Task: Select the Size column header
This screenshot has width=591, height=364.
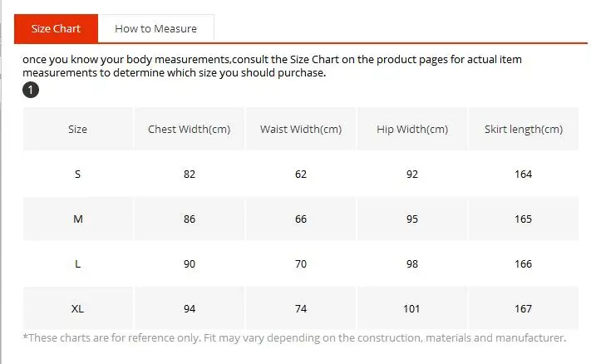Action: point(77,130)
